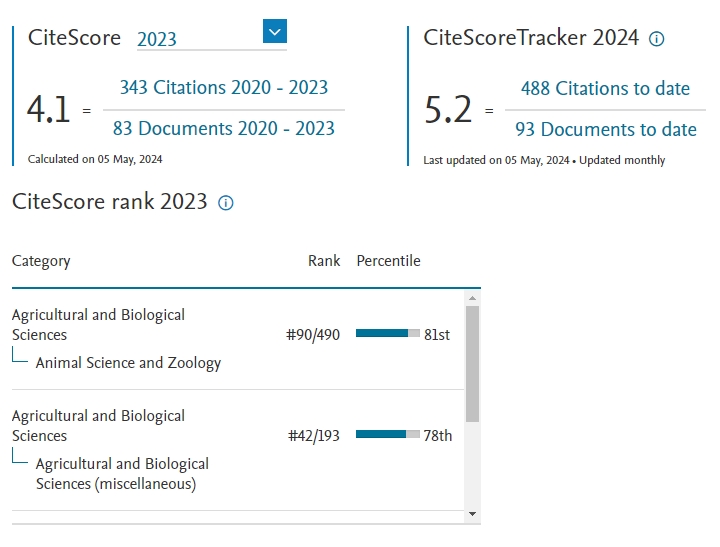The width and height of the screenshot is (720, 547).
Task: Select the 81st percentile label
Action: pyautogui.click(x=437, y=335)
